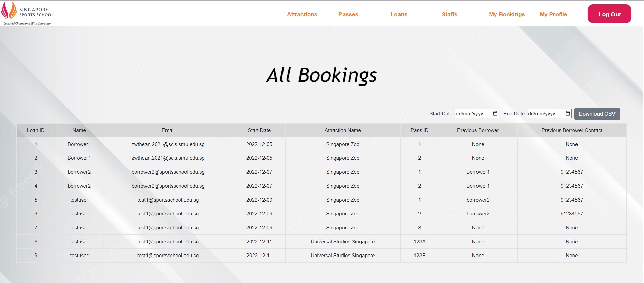This screenshot has width=644, height=283.
Task: Select test1 email in loan 7 row
Action: [168, 228]
